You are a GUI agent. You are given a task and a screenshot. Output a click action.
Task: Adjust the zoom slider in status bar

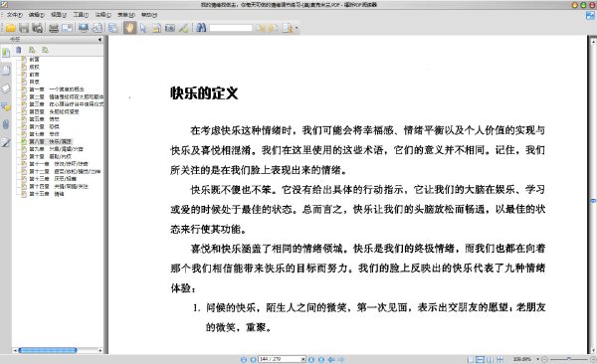tap(569, 359)
